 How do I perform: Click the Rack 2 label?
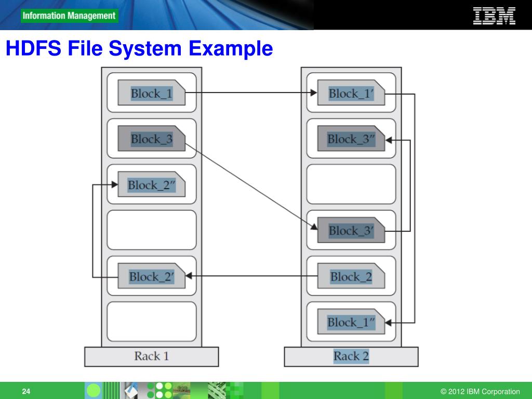(x=351, y=356)
